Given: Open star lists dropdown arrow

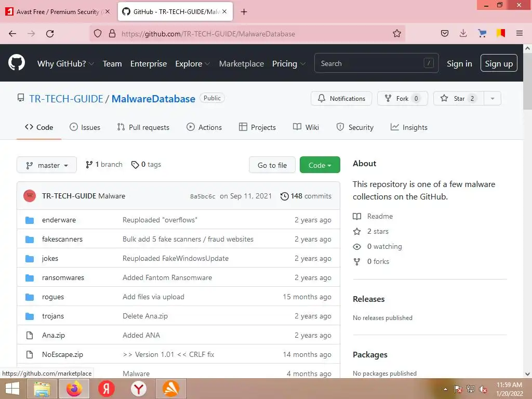Looking at the screenshot, I should 493,98.
